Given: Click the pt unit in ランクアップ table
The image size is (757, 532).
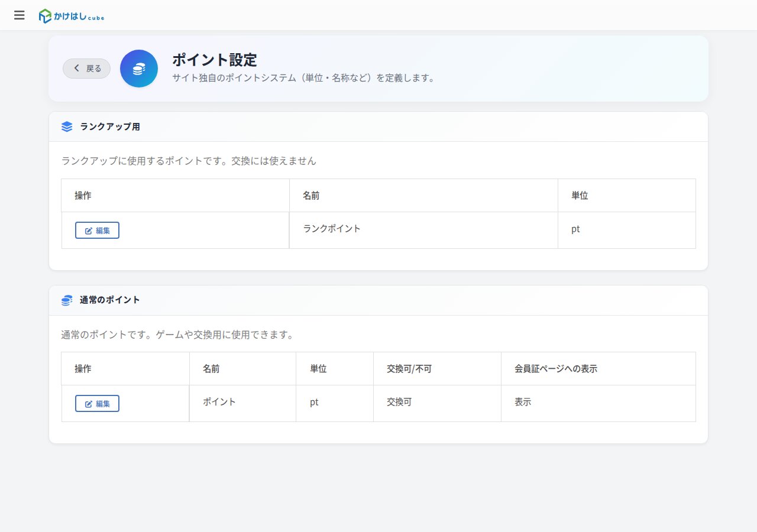Looking at the screenshot, I should 575,229.
